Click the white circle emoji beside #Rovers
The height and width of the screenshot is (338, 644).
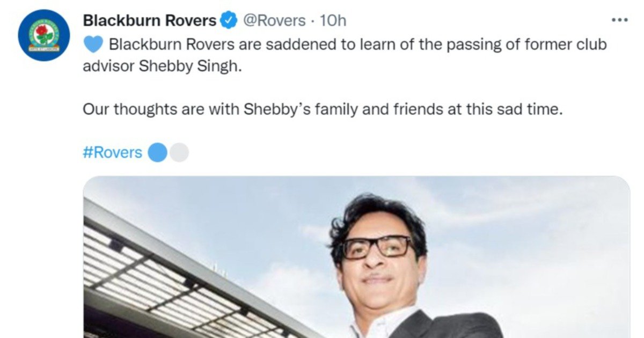pyautogui.click(x=179, y=153)
